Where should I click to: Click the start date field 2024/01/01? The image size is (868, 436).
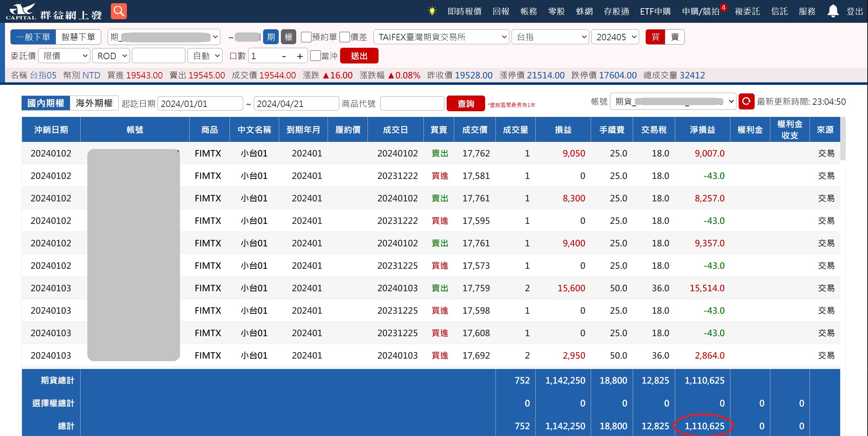click(x=200, y=104)
